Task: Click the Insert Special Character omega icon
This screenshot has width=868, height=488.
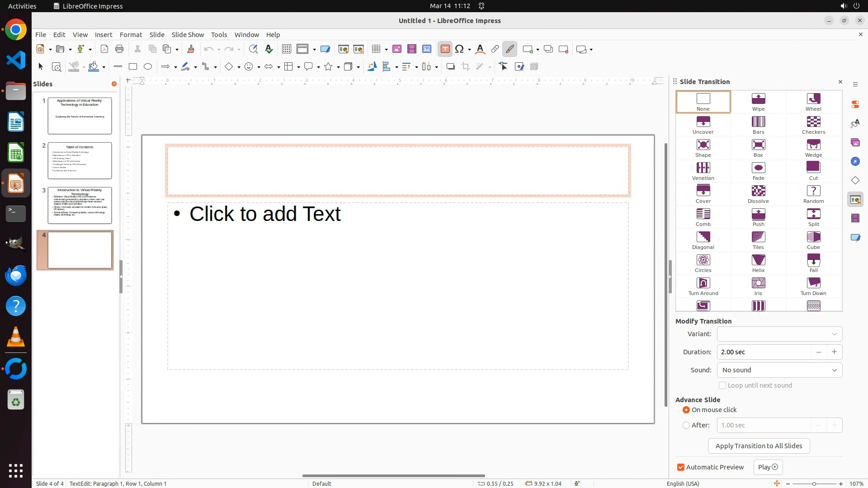Action: (x=460, y=49)
